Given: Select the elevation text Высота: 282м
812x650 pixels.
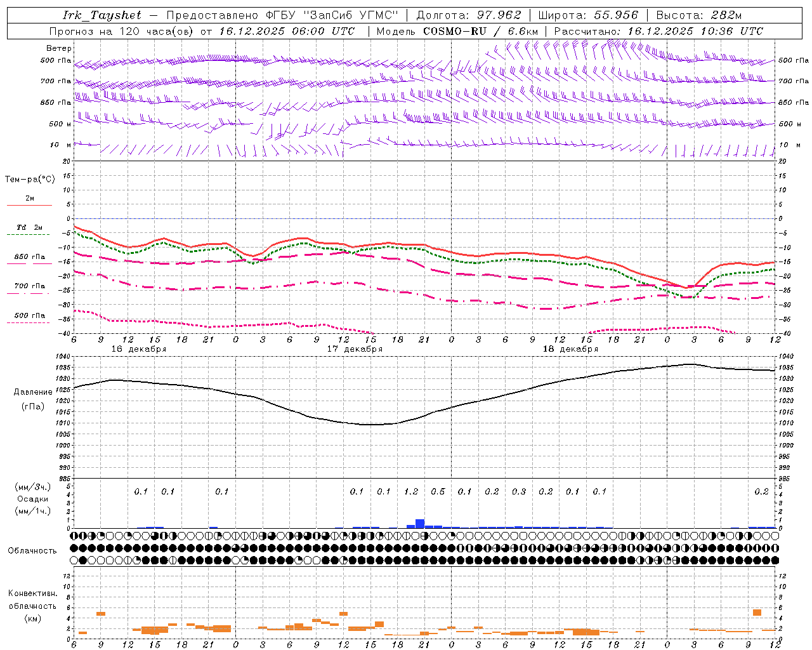Looking at the screenshot, I should (x=699, y=15).
